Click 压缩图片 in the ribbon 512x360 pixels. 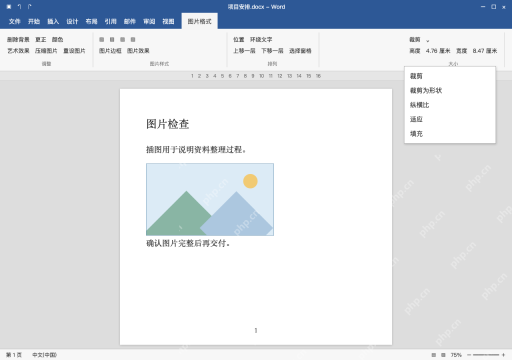[x=46, y=51]
